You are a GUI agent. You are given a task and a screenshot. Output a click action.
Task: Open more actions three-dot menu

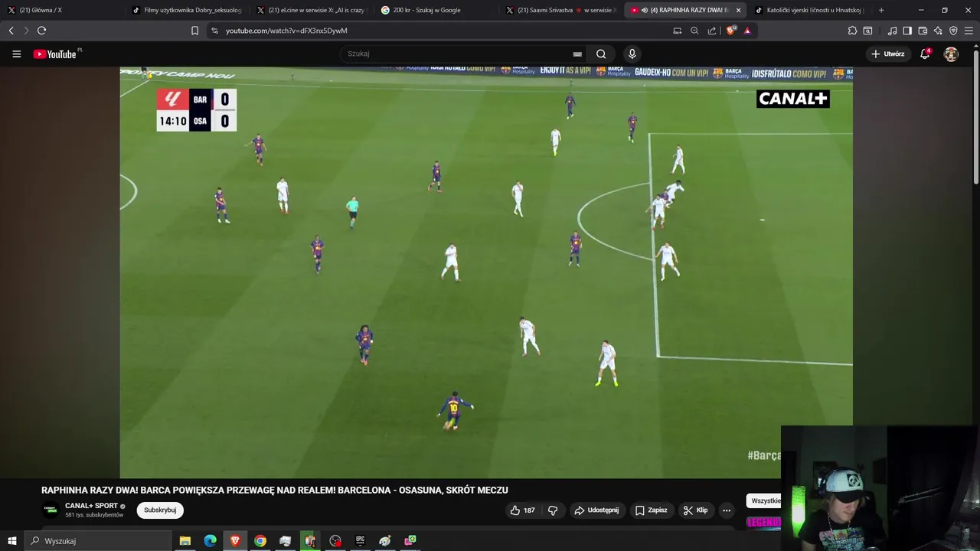coord(727,510)
